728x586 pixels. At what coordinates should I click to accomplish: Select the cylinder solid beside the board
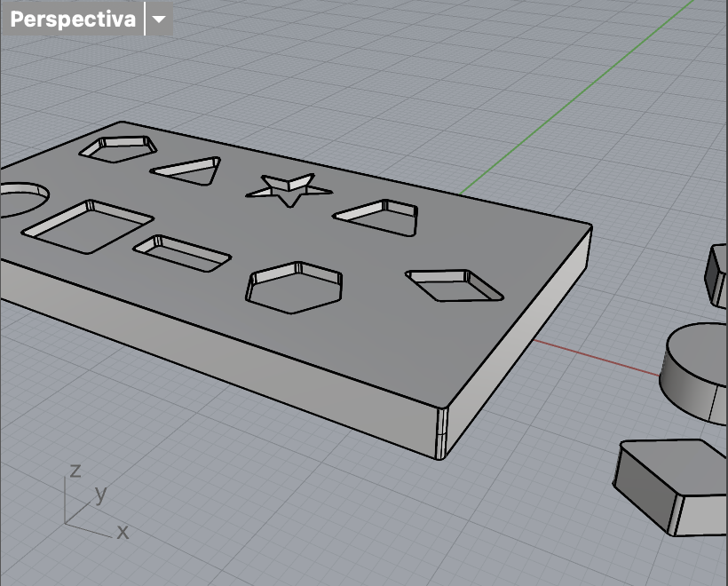pos(694,373)
